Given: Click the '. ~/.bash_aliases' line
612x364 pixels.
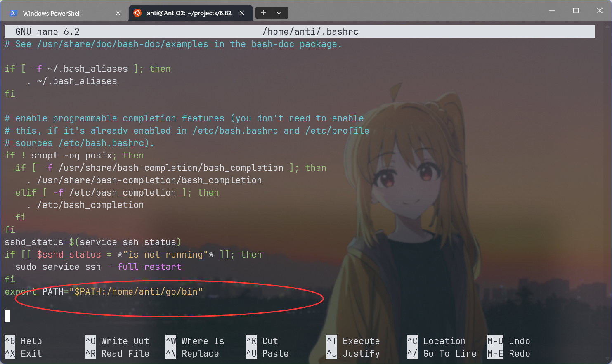Looking at the screenshot, I should [x=71, y=81].
